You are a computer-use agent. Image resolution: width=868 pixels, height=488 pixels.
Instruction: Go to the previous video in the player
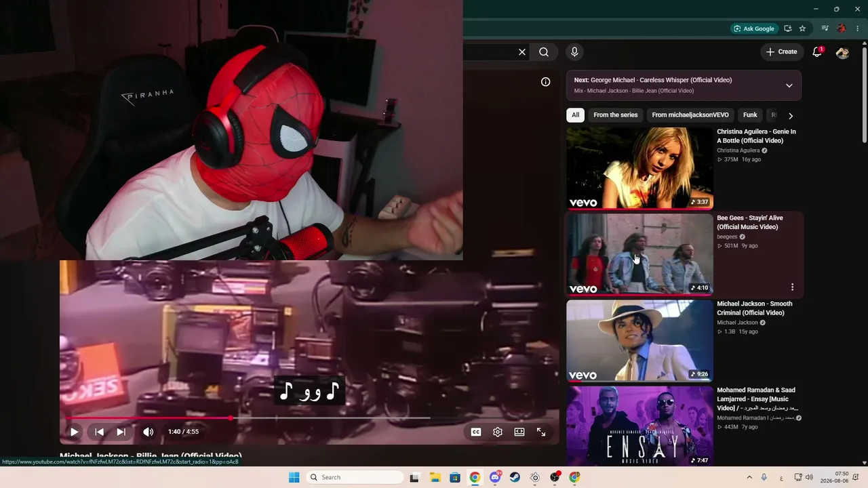99,432
